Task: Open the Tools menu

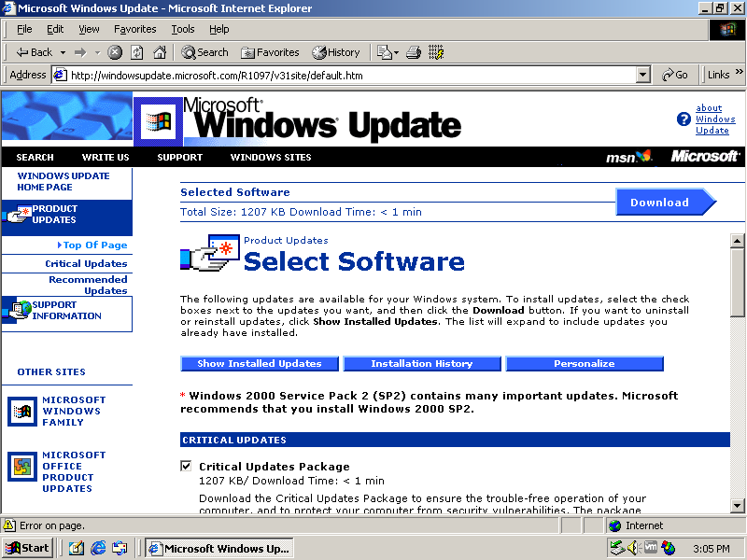Action: [183, 30]
